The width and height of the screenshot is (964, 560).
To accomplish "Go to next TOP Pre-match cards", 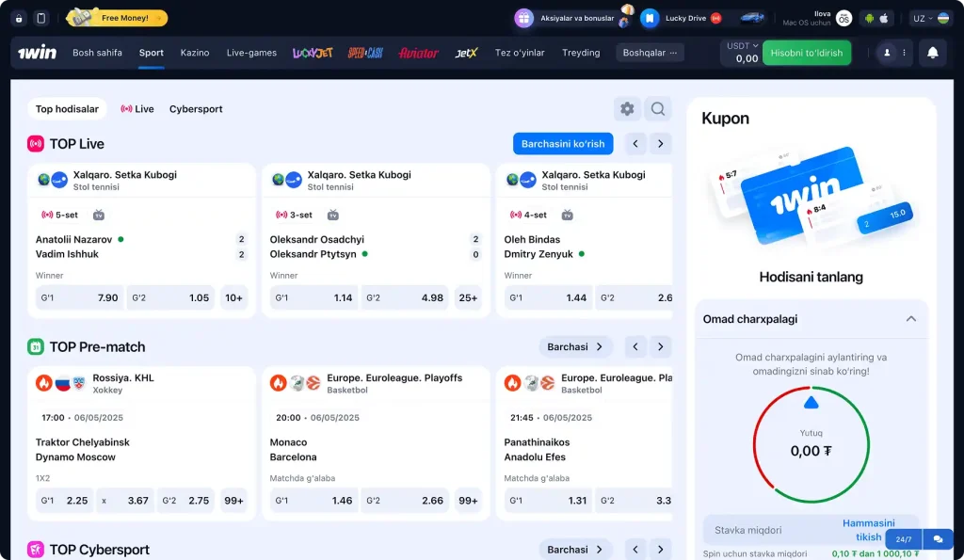I will coord(661,346).
